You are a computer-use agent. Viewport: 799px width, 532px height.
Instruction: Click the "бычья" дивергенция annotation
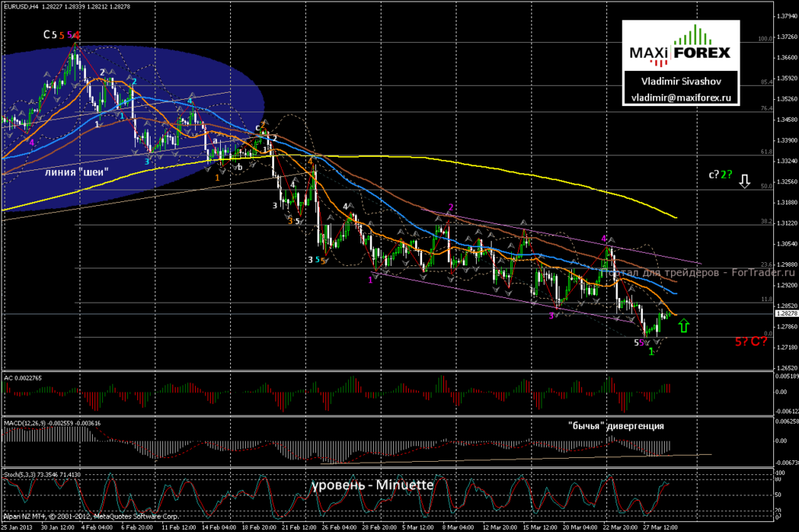(616, 426)
